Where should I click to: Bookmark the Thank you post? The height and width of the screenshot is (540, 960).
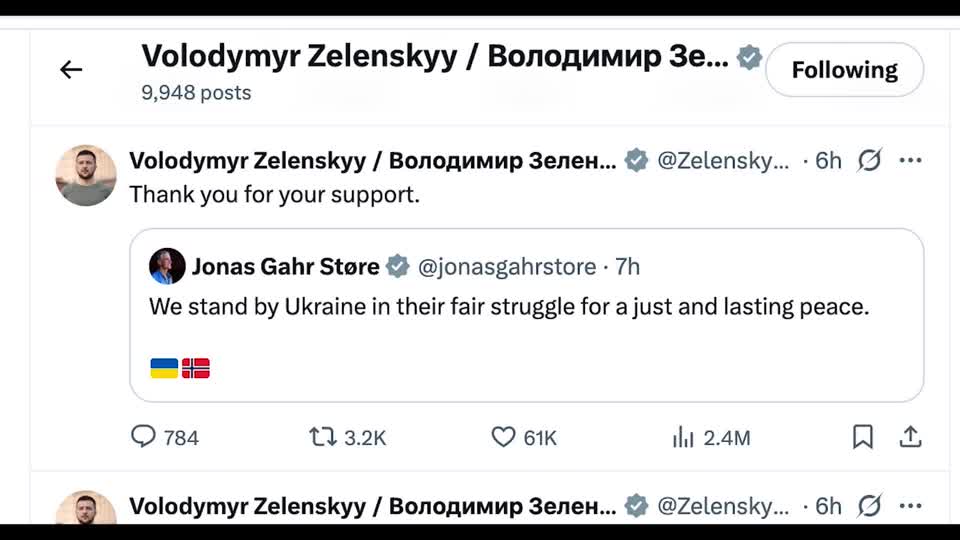[862, 437]
